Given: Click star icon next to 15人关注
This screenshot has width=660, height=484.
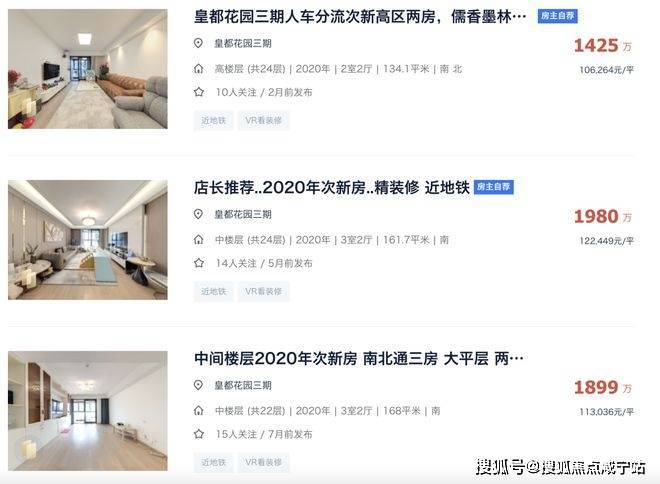Looking at the screenshot, I should click(x=199, y=434).
